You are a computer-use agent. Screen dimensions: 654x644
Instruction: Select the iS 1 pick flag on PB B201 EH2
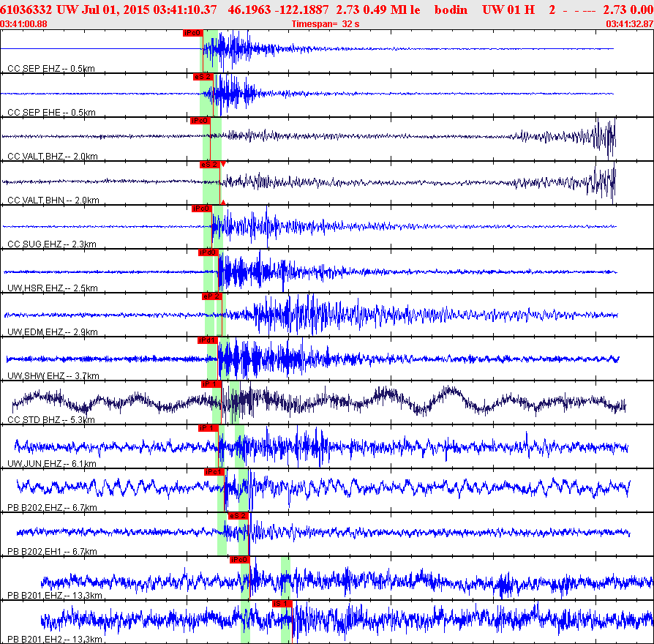pos(282,604)
